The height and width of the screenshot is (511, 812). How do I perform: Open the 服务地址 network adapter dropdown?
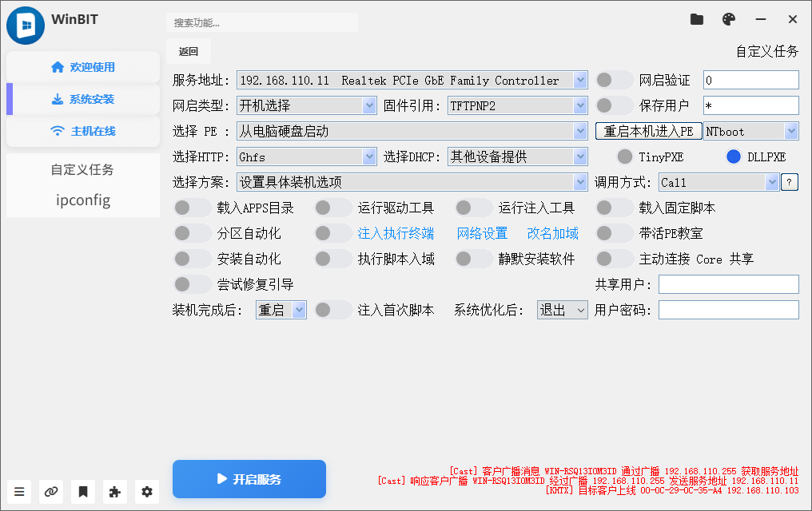pyautogui.click(x=412, y=80)
